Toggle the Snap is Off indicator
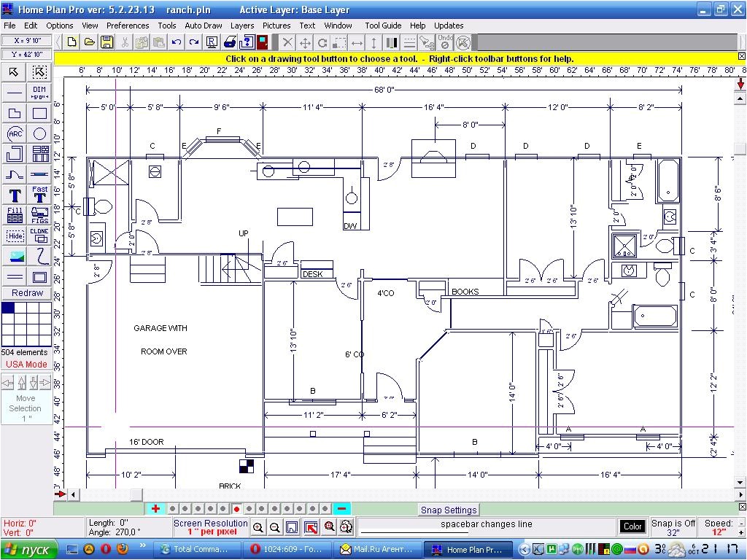 672,526
